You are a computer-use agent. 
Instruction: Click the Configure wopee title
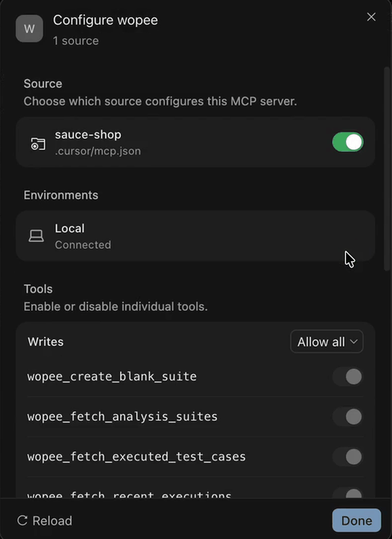[x=105, y=20]
